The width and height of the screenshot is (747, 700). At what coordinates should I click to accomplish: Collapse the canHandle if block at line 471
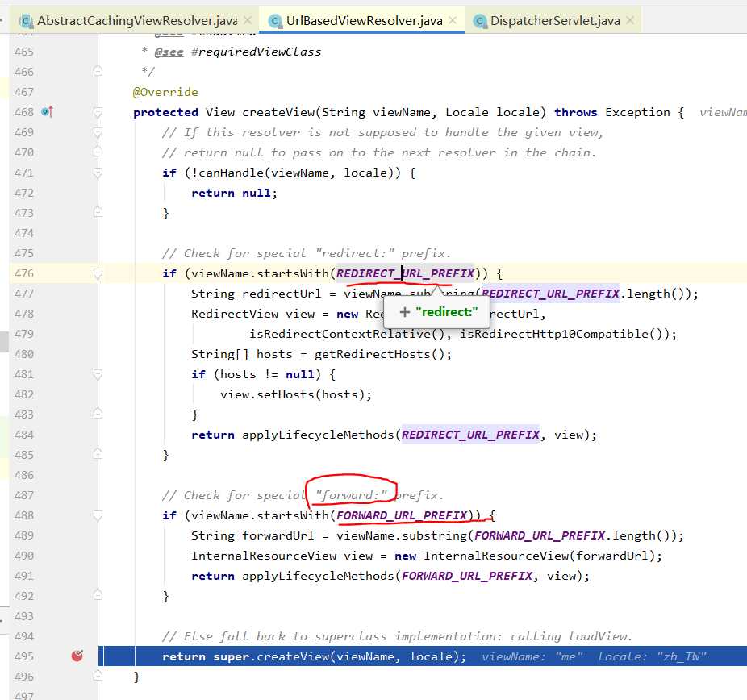pos(98,173)
